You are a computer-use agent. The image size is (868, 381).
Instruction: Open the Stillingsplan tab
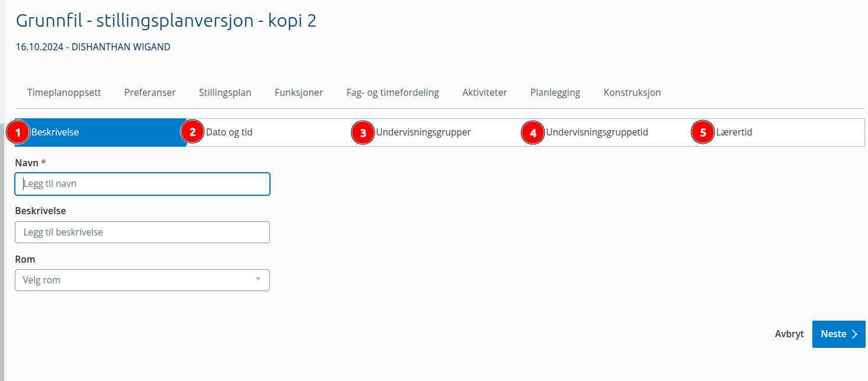pos(225,92)
